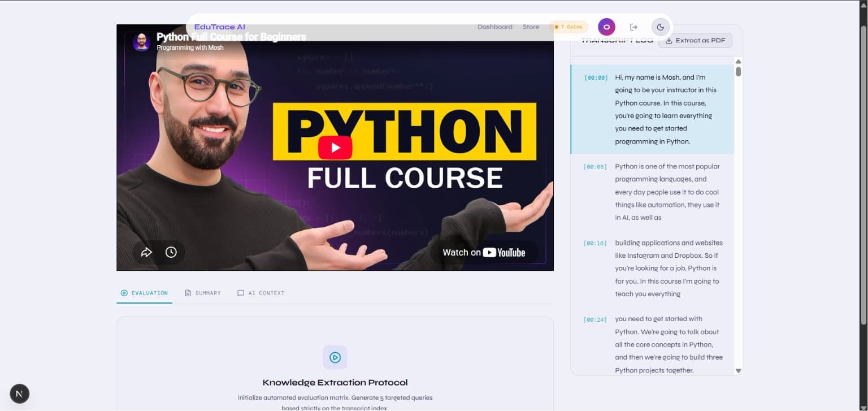Open the Store page
Image resolution: width=868 pixels, height=411 pixels.
[x=531, y=27]
